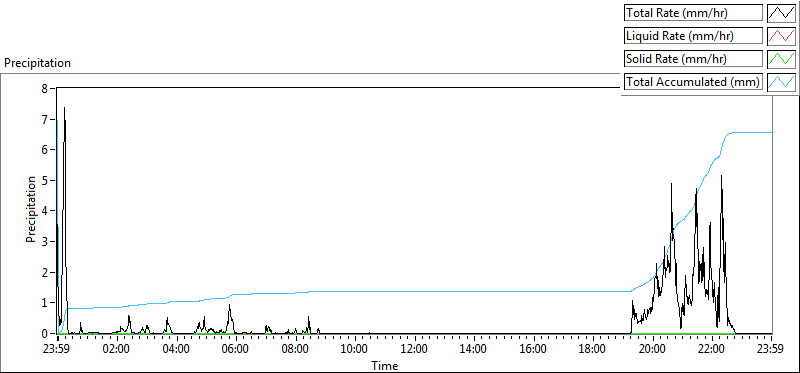Click the Solid Rate green line icon
Image resolution: width=800 pixels, height=373 pixels.
[781, 59]
